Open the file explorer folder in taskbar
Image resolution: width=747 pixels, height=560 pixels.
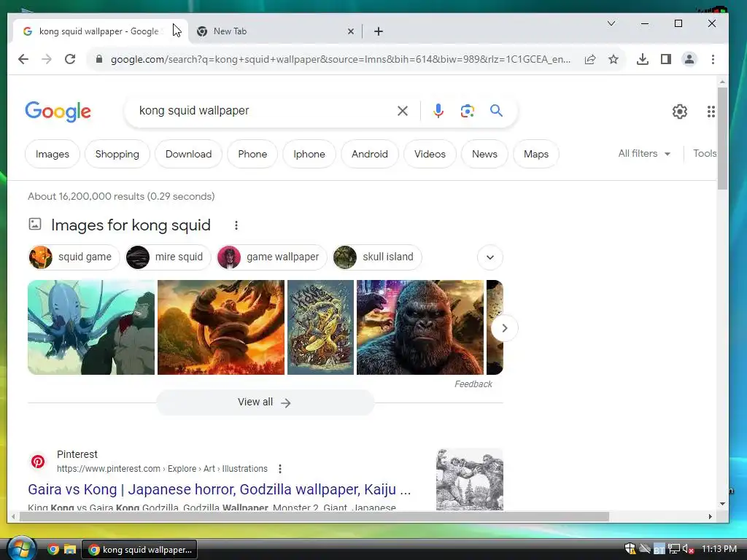[70, 550]
